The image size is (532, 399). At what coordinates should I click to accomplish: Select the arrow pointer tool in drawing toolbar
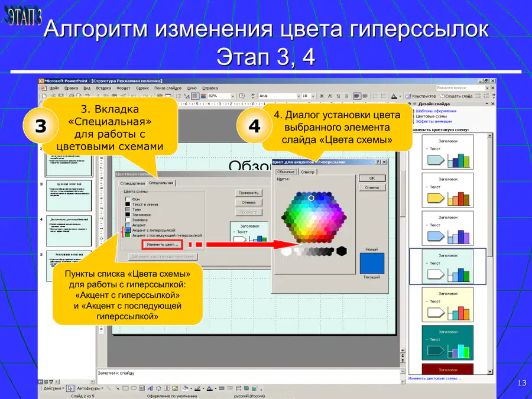point(70,388)
